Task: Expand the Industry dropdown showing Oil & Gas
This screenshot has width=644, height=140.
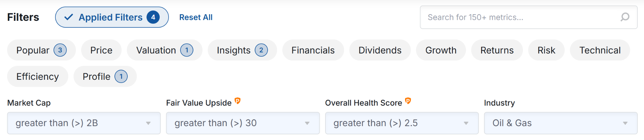Action: click(x=560, y=123)
